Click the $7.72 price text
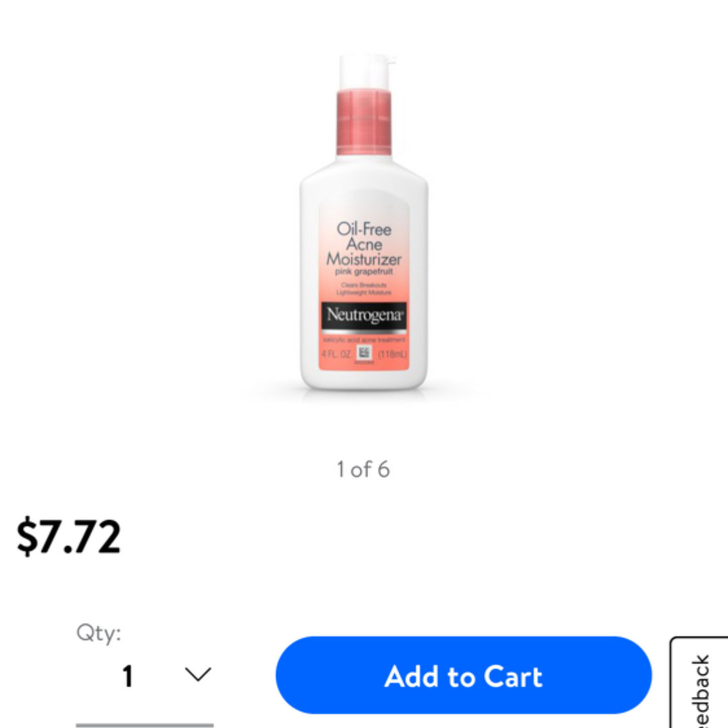 (x=69, y=537)
